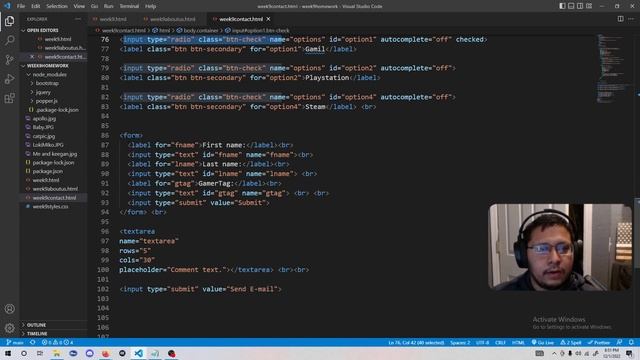The image size is (640, 360).
Task: Open notifications bell in status bar
Action: click(631, 342)
